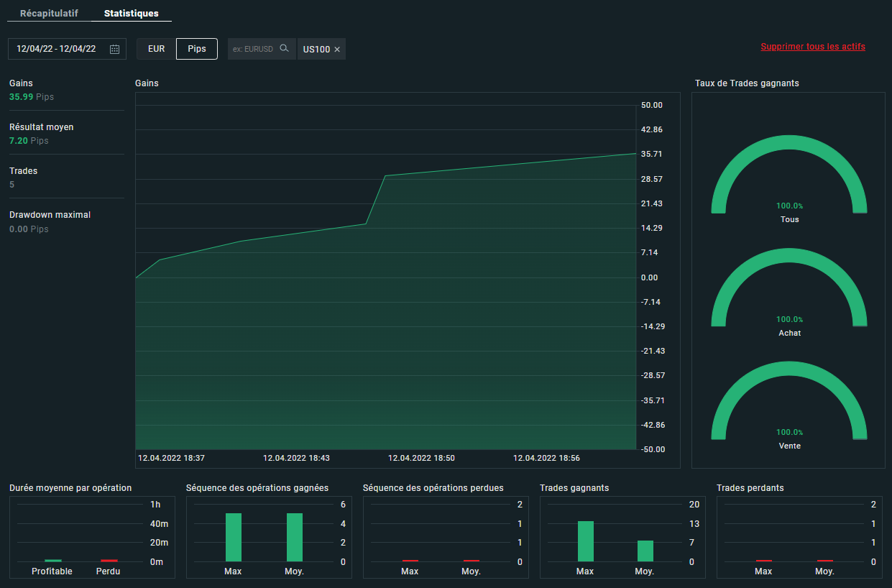Switch units to Pips
This screenshot has height=588, width=892.
(x=197, y=49)
